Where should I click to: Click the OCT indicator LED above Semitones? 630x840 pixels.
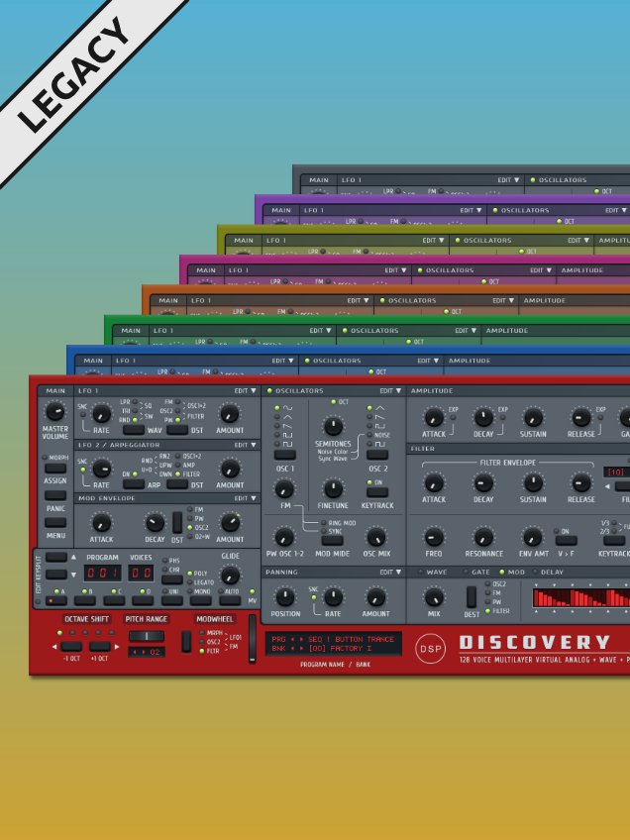333,402
